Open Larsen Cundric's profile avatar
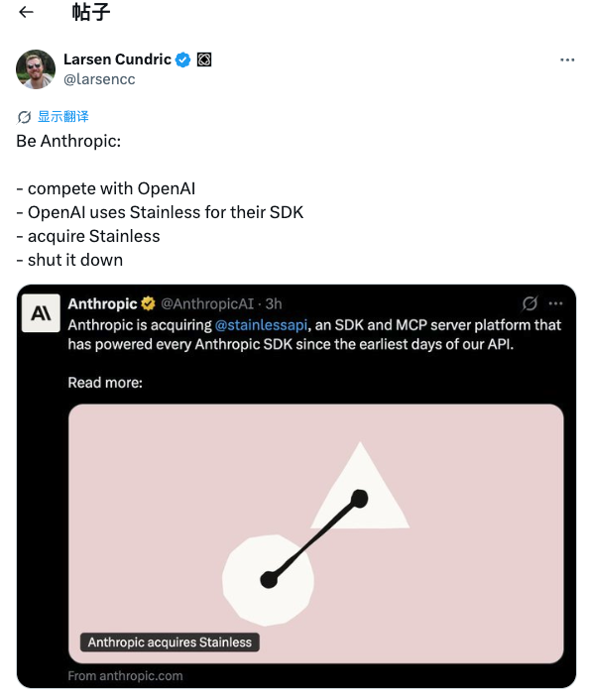The image size is (591, 700). (x=36, y=69)
